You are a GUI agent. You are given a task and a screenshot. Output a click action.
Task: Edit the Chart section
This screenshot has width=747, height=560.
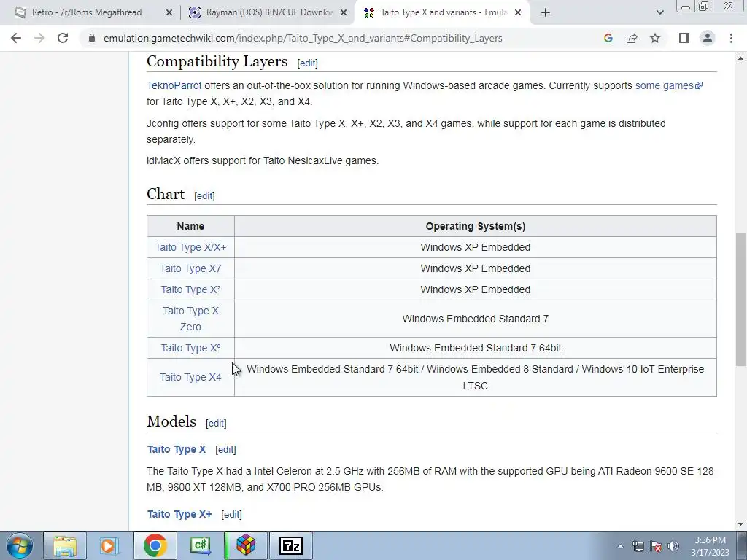point(204,195)
